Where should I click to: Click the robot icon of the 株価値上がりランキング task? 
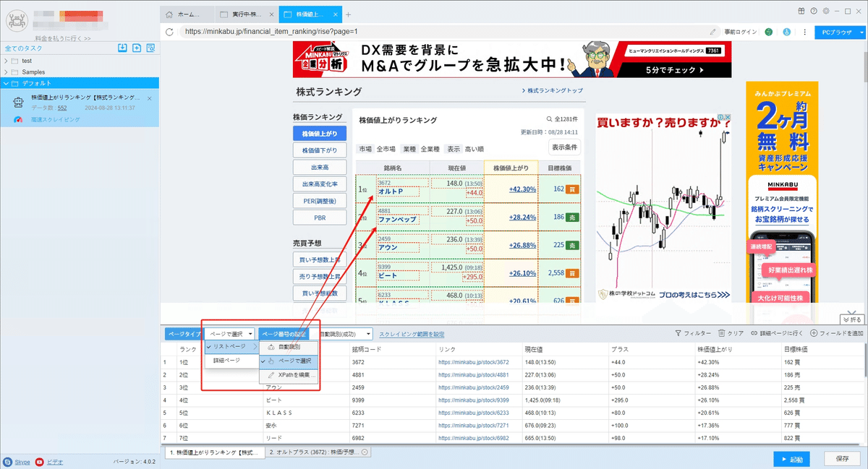(x=19, y=103)
